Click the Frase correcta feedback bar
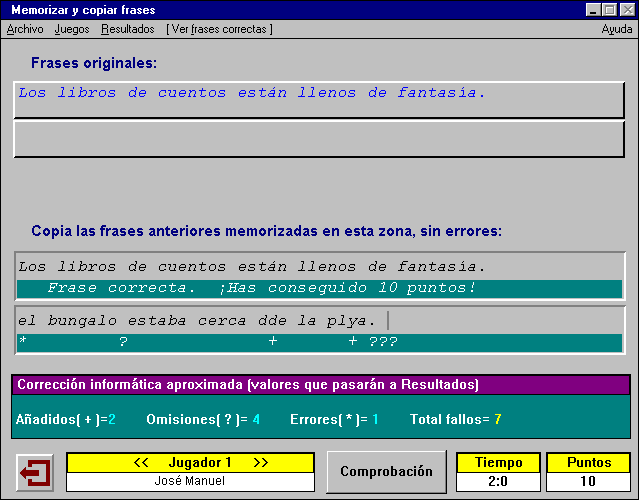This screenshot has width=639, height=500. click(x=320, y=288)
